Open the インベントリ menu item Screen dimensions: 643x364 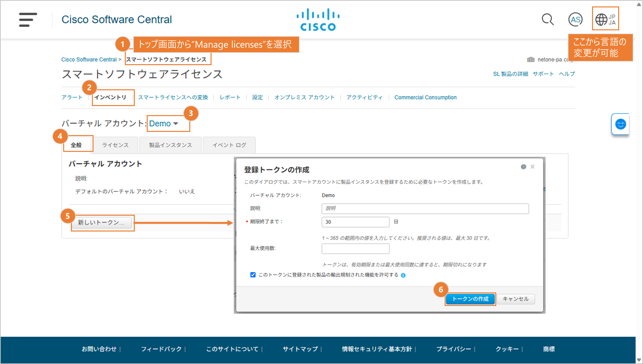pos(110,97)
